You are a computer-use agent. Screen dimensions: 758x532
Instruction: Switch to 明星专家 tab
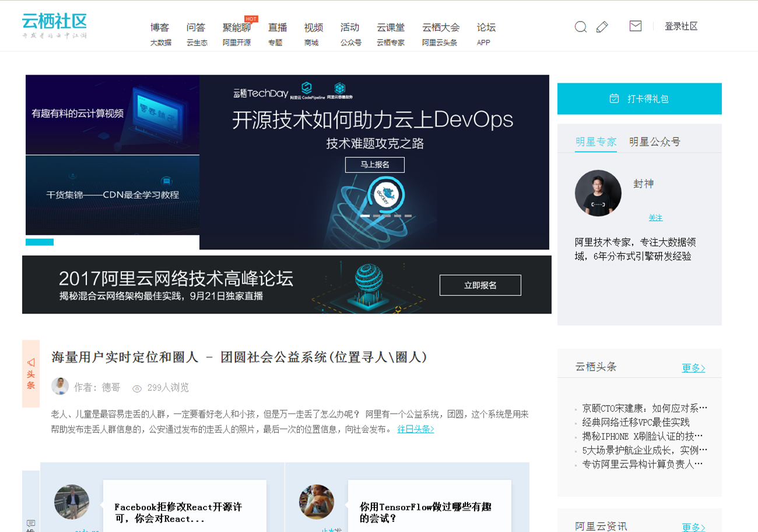tap(596, 142)
